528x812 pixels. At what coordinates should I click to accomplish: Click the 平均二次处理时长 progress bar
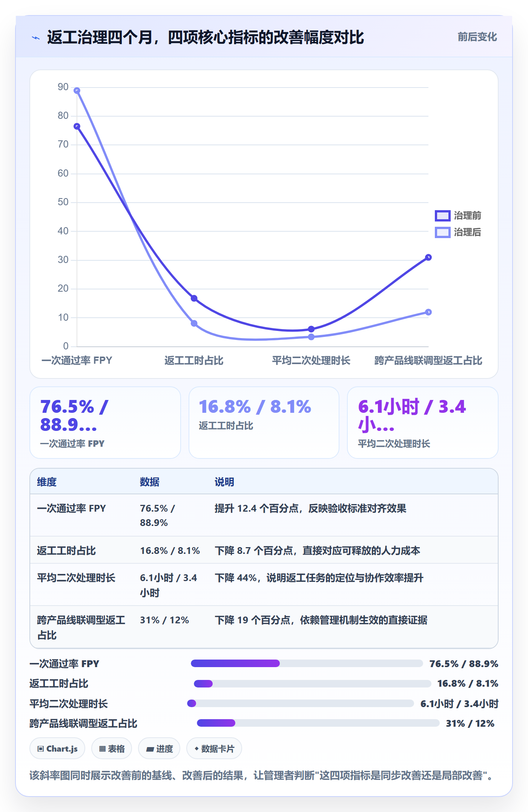301,703
